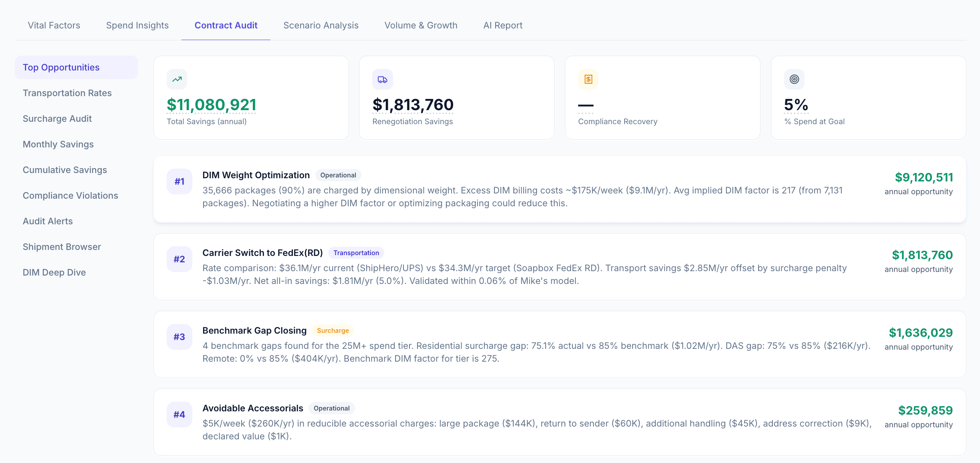The height and width of the screenshot is (463, 980).
Task: Click the truck icon on Renegotiation Savings card
Action: 382,79
